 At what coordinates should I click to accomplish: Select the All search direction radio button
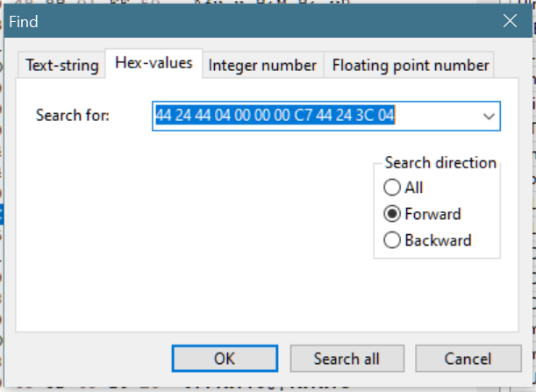390,188
